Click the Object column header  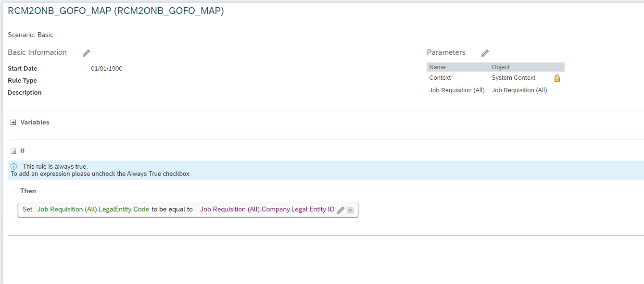501,67
